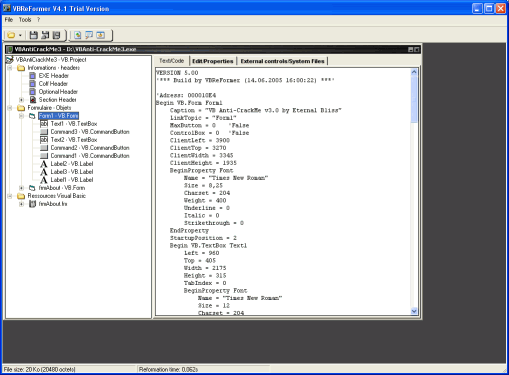Expand the frmAbout.frx node
509x375 pixels.
[x=21, y=204]
